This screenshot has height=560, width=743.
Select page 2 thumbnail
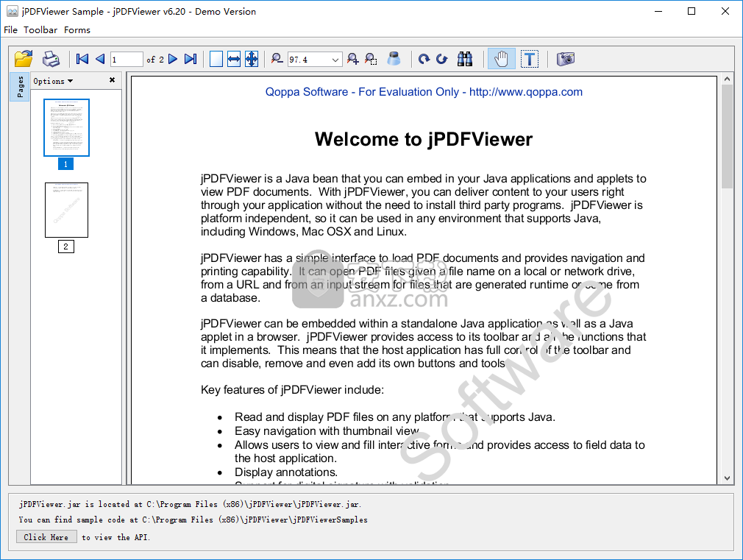click(x=66, y=210)
